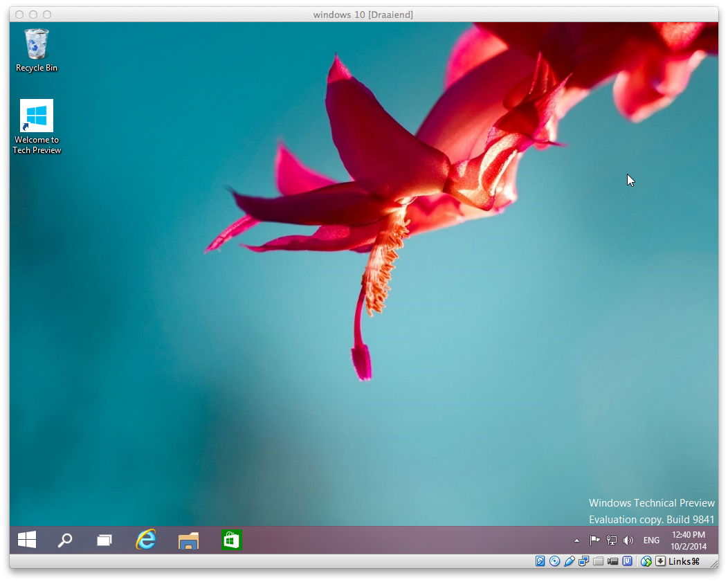This screenshot has height=582, width=728.
Task: Open the volume speaker control
Action: click(628, 540)
